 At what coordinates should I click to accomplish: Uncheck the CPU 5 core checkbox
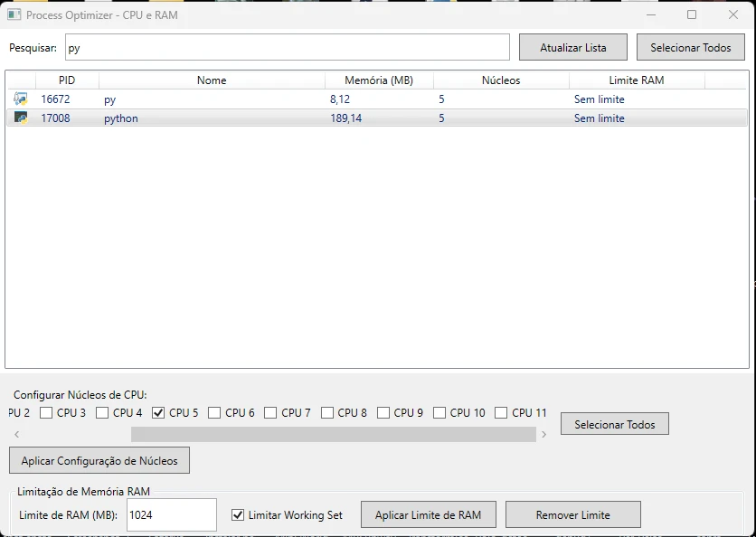pos(159,413)
